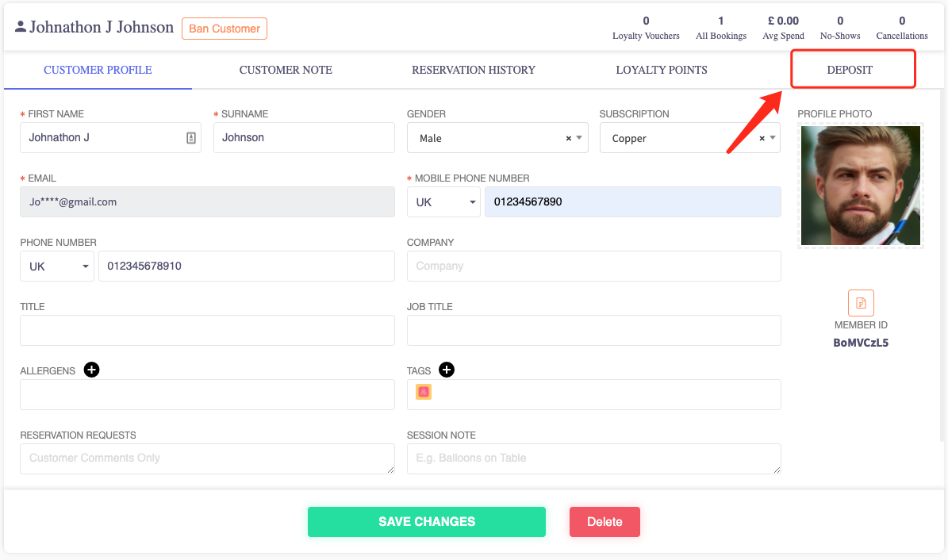
Task: Click member ID text BoMVCzL5
Action: [861, 343]
